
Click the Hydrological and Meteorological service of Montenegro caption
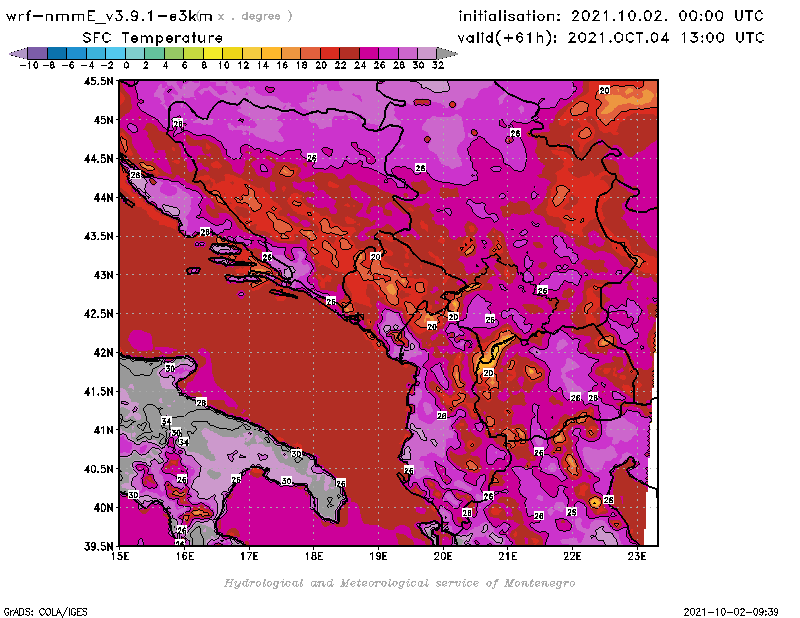pyautogui.click(x=399, y=583)
